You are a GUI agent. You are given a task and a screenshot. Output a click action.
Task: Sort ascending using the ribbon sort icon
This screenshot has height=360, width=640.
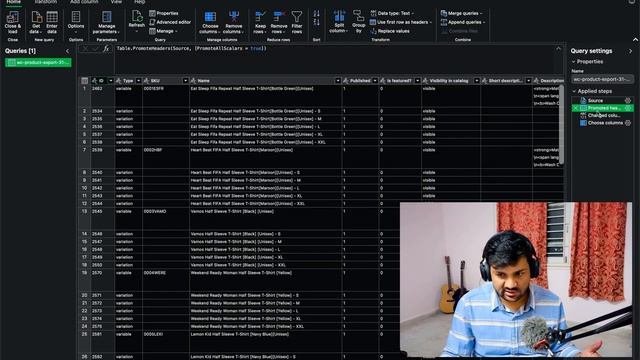tap(316, 14)
